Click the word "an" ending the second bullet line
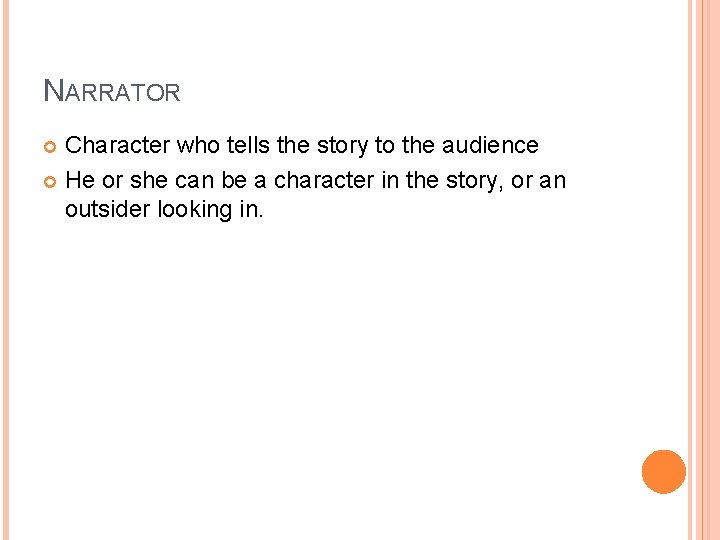Screen dimensions: 720x540 551,180
